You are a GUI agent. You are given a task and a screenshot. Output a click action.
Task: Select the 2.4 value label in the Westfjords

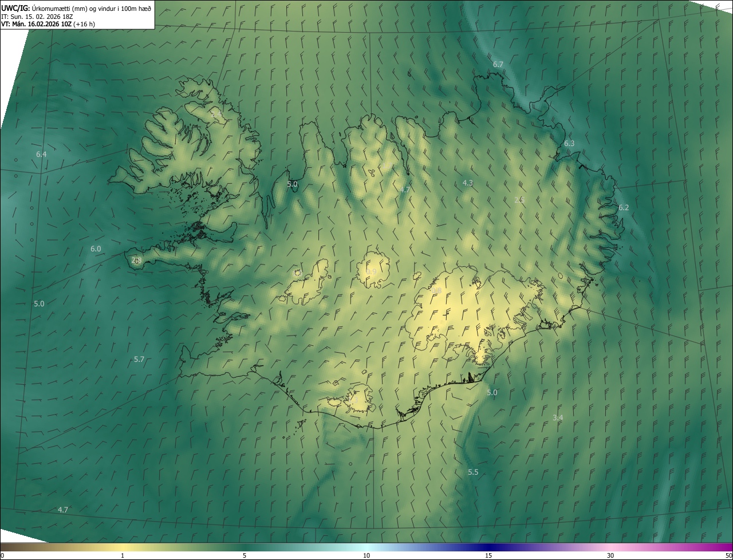(x=217, y=114)
